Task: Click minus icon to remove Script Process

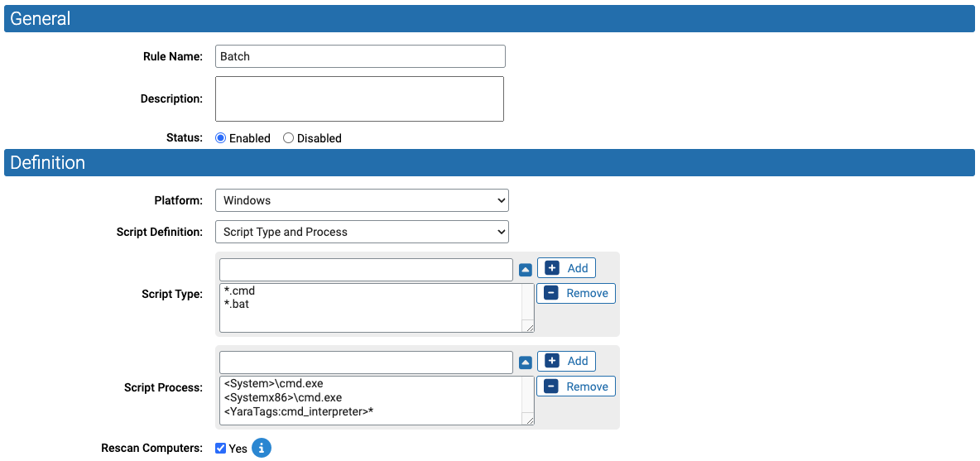Action: pyautogui.click(x=550, y=386)
